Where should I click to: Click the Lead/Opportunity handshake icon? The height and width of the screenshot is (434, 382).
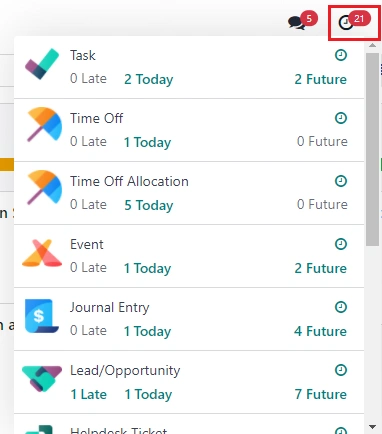point(42,378)
